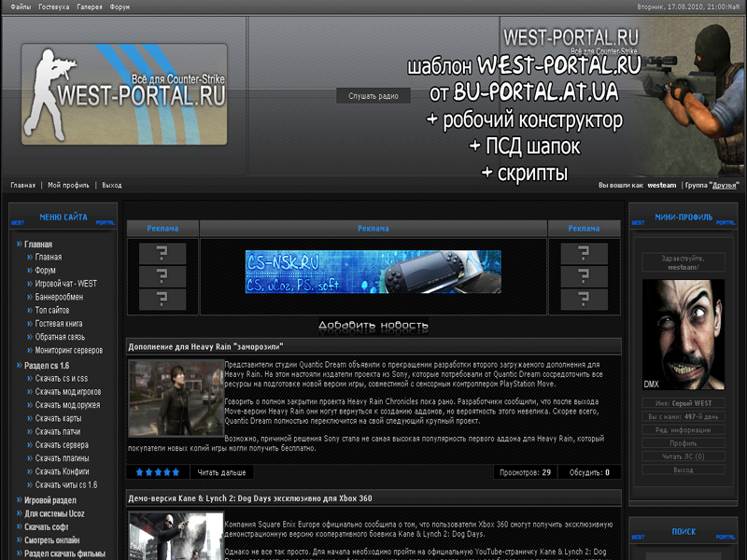Click the top question-mark ad placeholder on right
Viewport: 747px width, 560px height.
pyautogui.click(x=584, y=254)
